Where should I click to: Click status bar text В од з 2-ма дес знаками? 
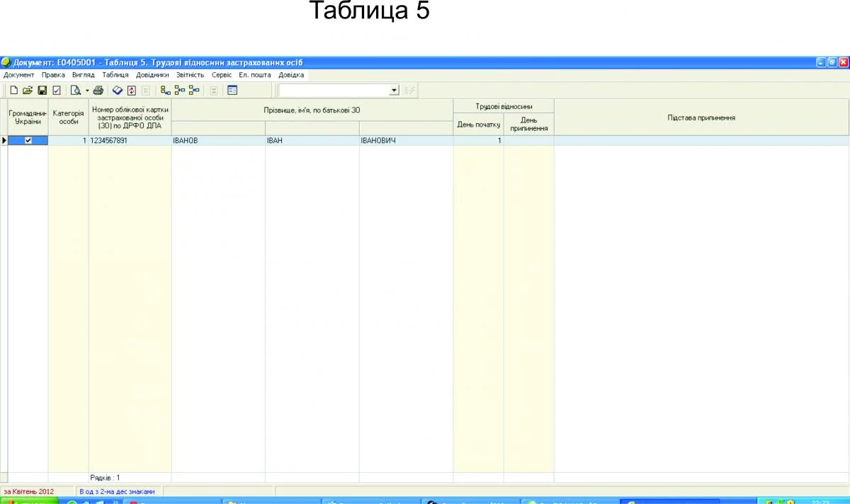[x=117, y=491]
